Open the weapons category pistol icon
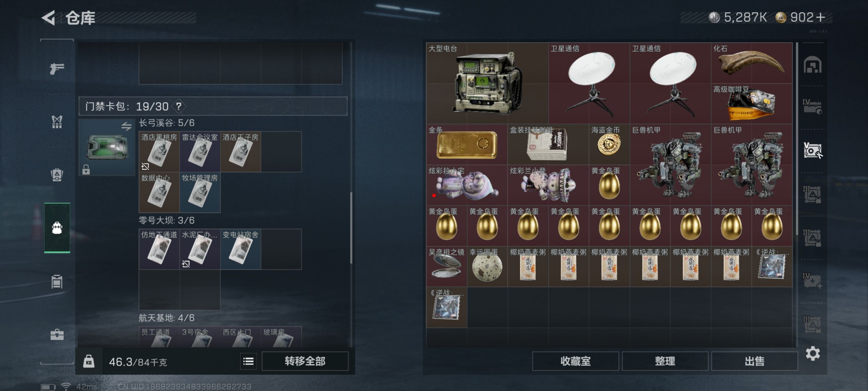This screenshot has width=868, height=391. pos(57,69)
